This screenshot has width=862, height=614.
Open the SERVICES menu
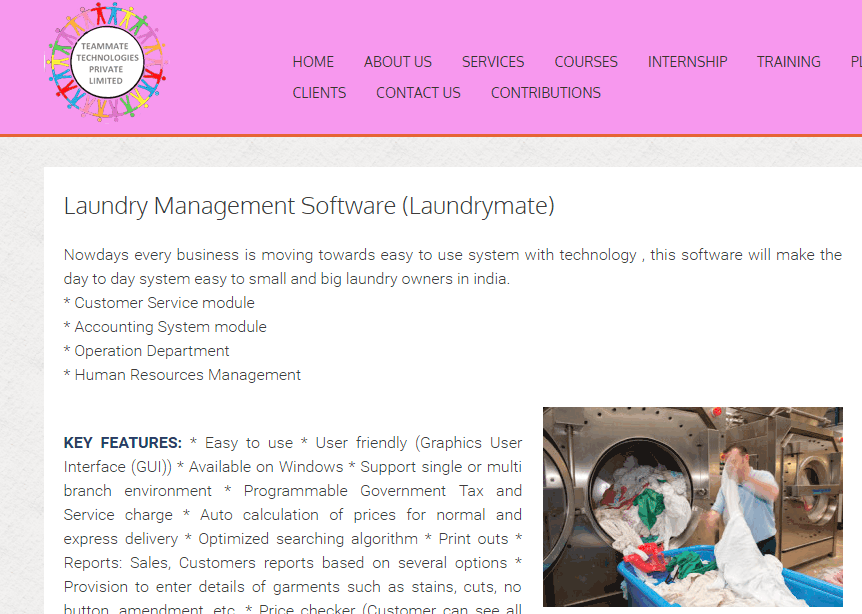click(493, 62)
